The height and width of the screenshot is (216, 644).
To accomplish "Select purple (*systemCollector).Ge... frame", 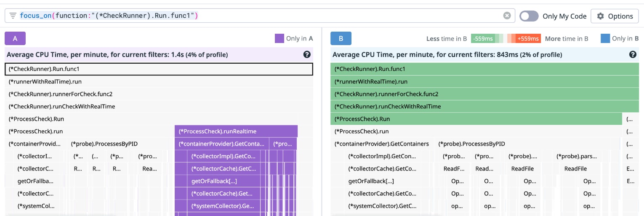I will click(x=223, y=206).
